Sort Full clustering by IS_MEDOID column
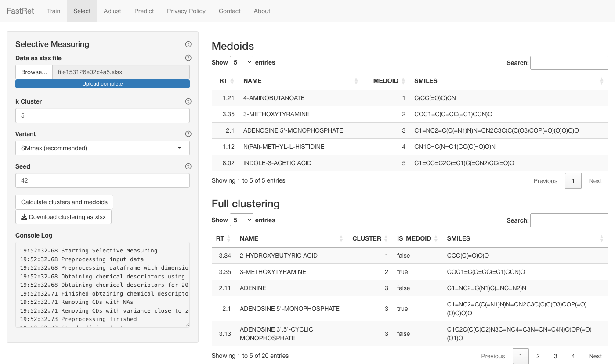This screenshot has height=364, width=615. [418, 238]
